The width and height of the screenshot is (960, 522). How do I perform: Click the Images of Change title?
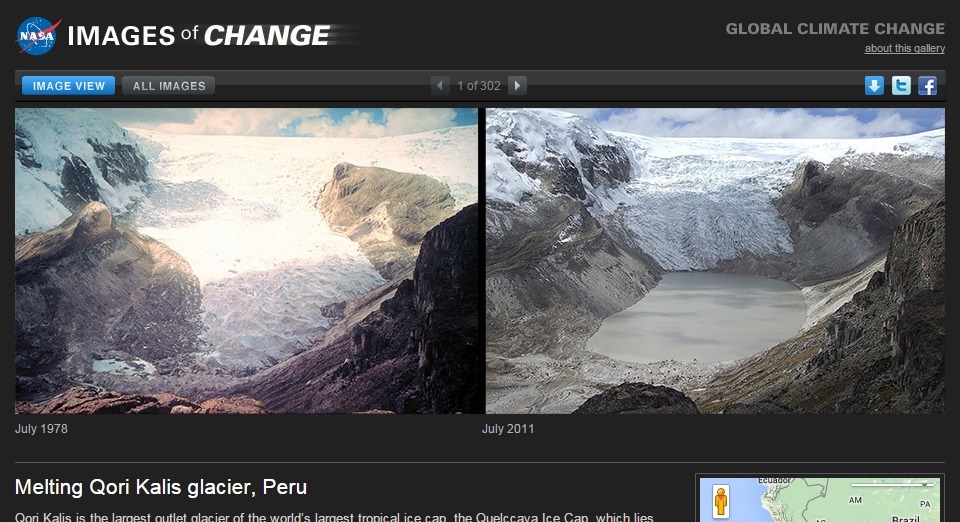tap(199, 35)
